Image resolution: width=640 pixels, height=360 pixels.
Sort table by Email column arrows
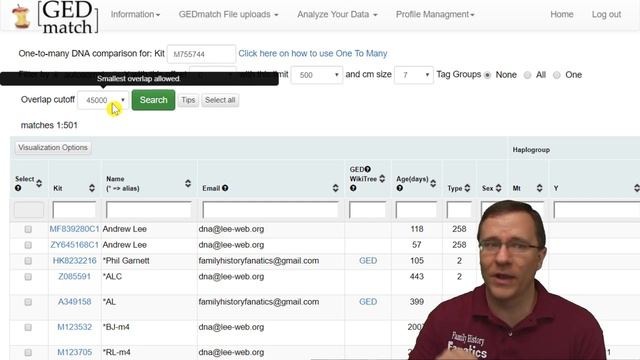(x=336, y=188)
